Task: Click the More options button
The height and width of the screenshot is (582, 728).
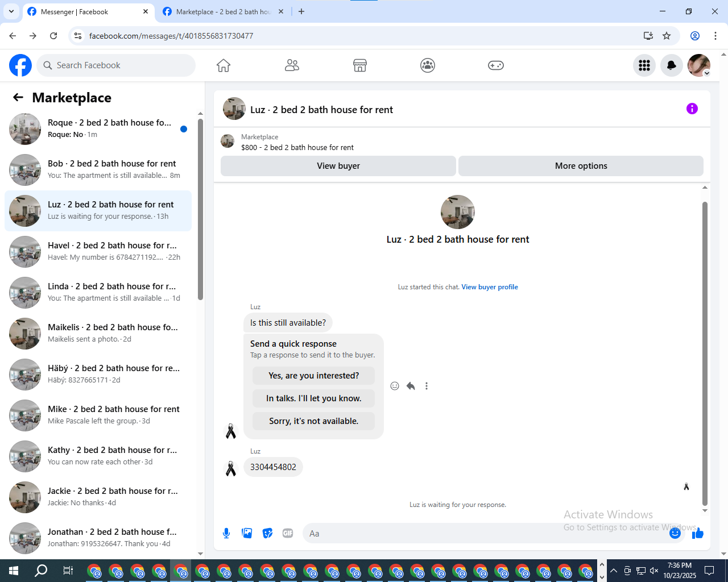Action: [x=581, y=166]
